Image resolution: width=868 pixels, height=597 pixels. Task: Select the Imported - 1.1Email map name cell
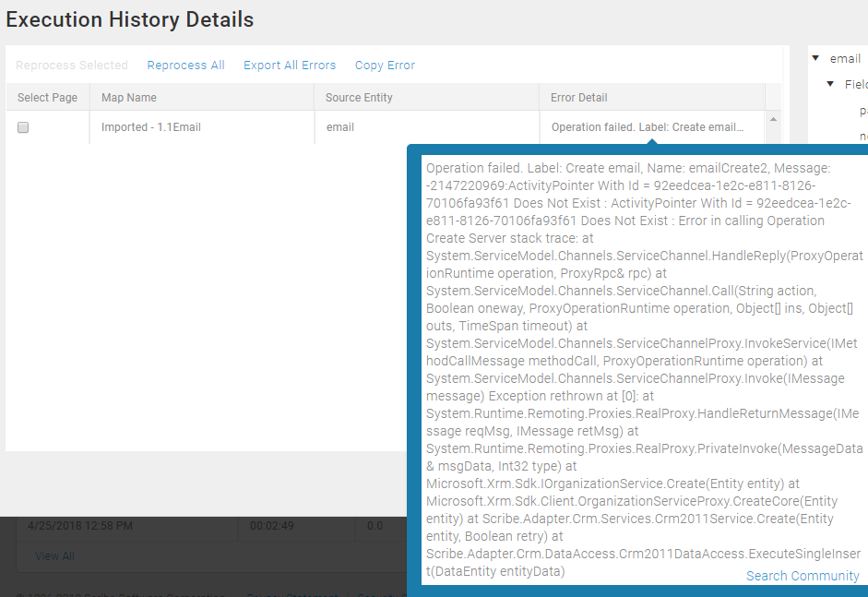click(x=151, y=127)
